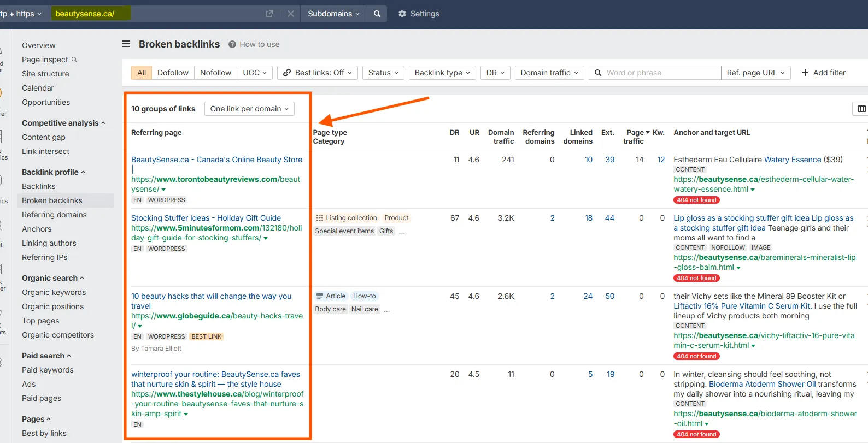Open the Status filter dropdown
Screen dimensions: 868x443
(x=383, y=73)
